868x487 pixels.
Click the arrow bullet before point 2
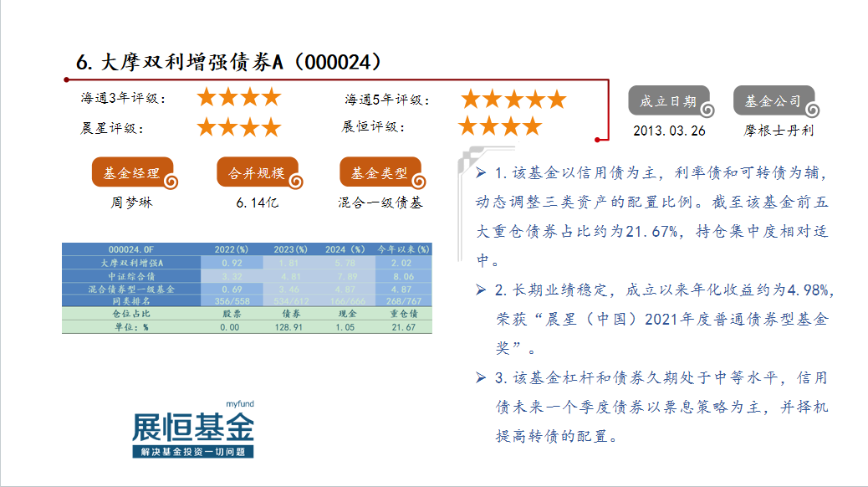pyautogui.click(x=481, y=290)
